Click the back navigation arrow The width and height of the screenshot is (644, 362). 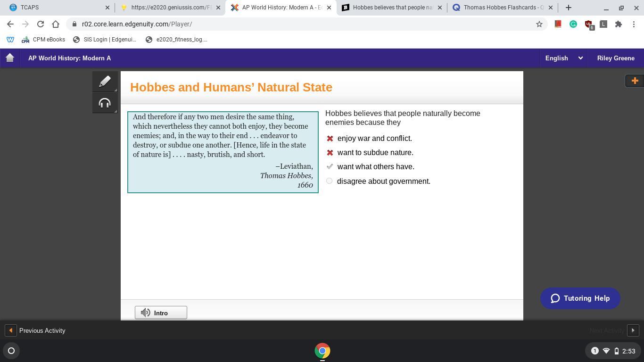coord(10,24)
